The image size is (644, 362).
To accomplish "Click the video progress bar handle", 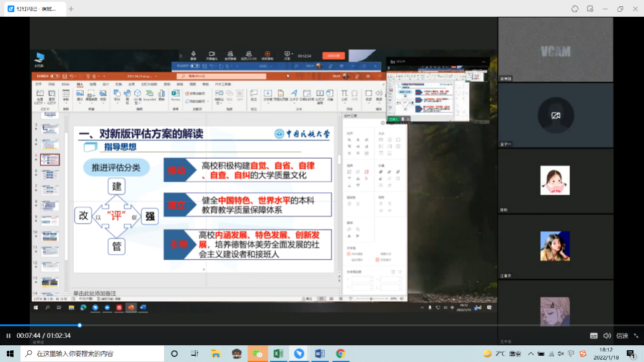I will (x=79, y=325).
